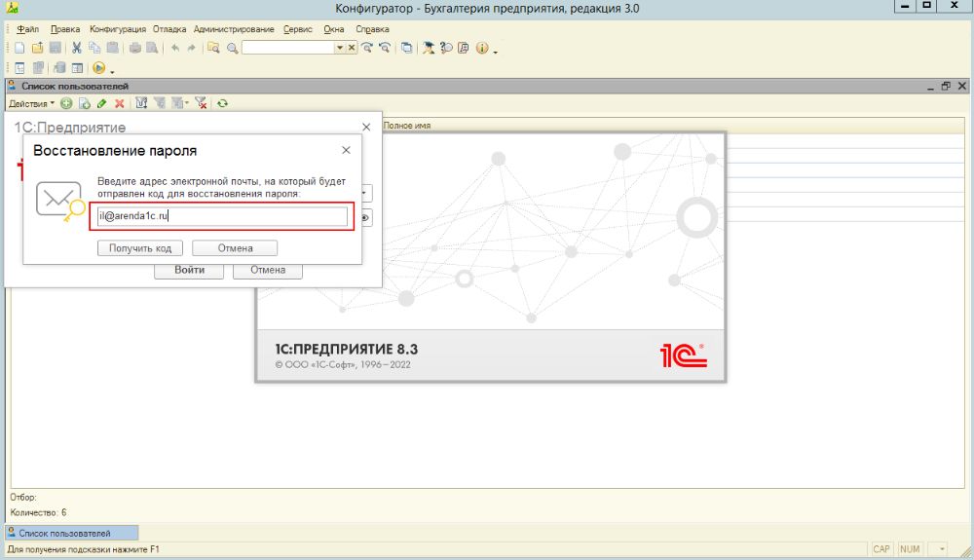Click Отмена in the password recovery dialog
Screen dimensions: 974x560
(x=235, y=248)
